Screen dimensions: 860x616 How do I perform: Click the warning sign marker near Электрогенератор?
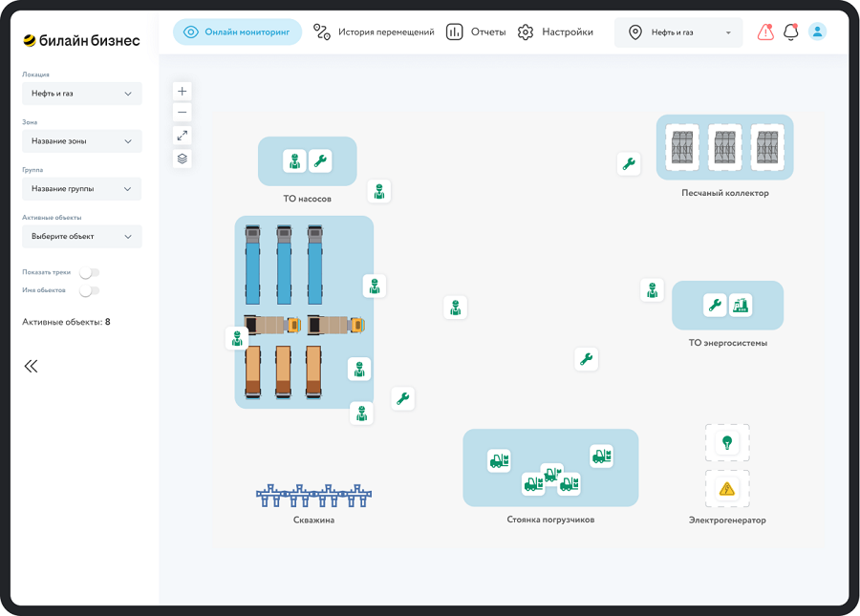pos(726,489)
